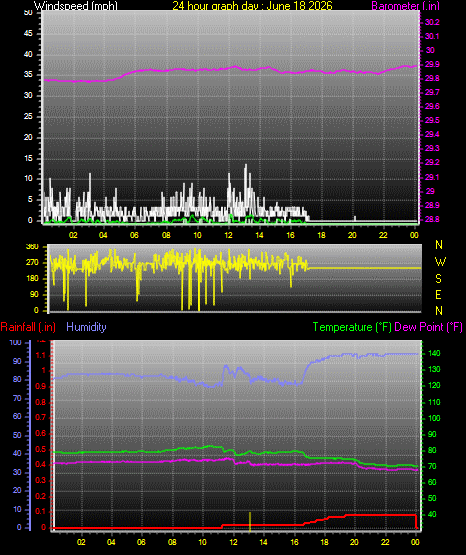Click the "45" windspeed axis value
466x555 pixels.
pos(28,33)
